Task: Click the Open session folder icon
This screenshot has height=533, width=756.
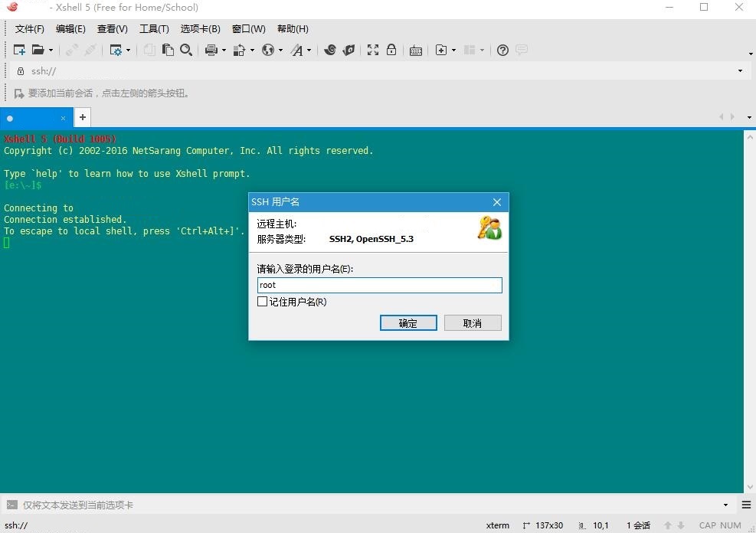Action: click(x=38, y=50)
